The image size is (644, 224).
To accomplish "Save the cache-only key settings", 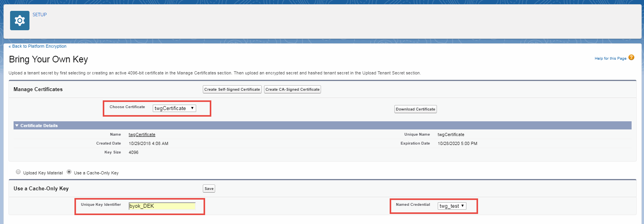I will 209,189.
